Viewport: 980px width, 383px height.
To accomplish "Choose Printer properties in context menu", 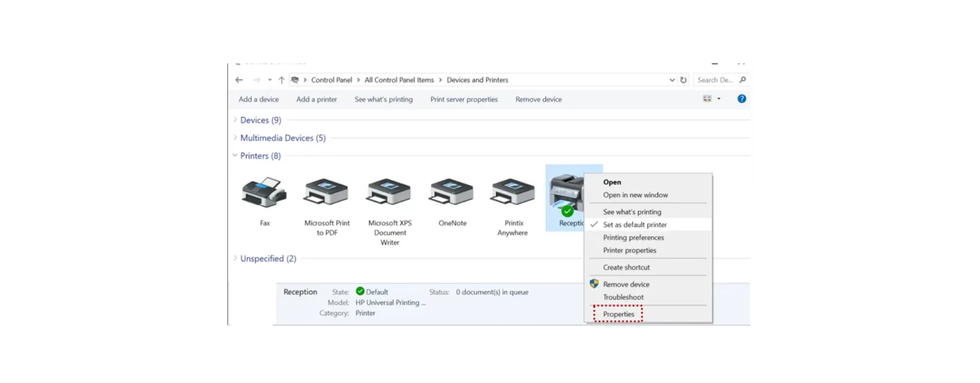I will point(629,250).
